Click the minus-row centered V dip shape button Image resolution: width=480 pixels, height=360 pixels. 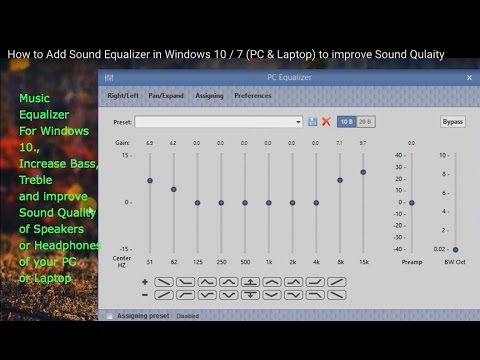pos(229,295)
